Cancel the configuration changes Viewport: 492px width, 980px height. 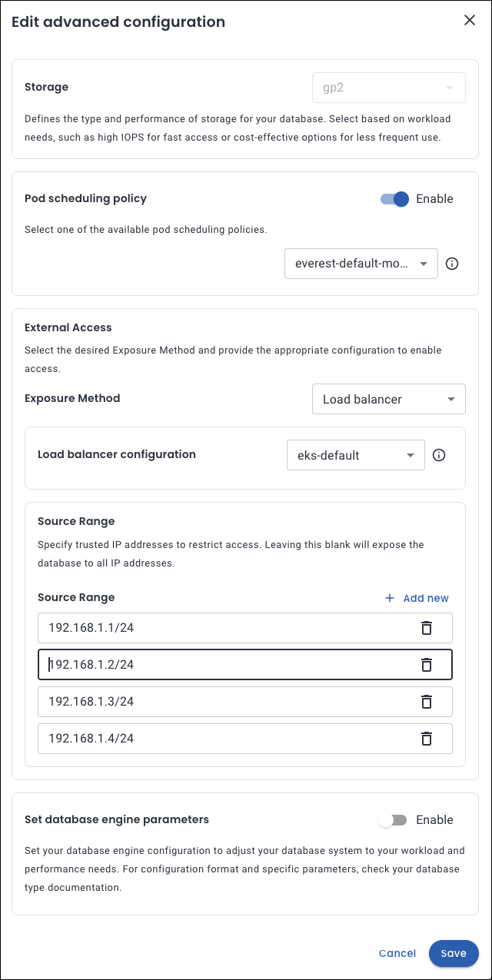point(397,953)
